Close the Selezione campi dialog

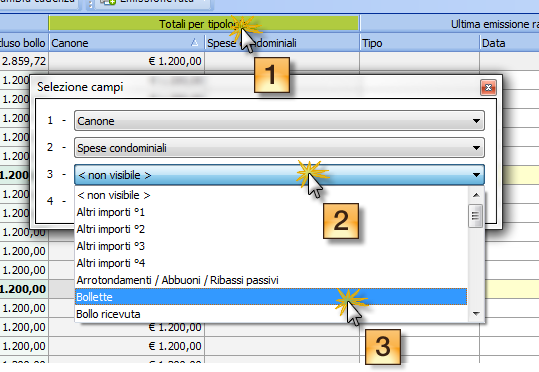click(x=488, y=87)
